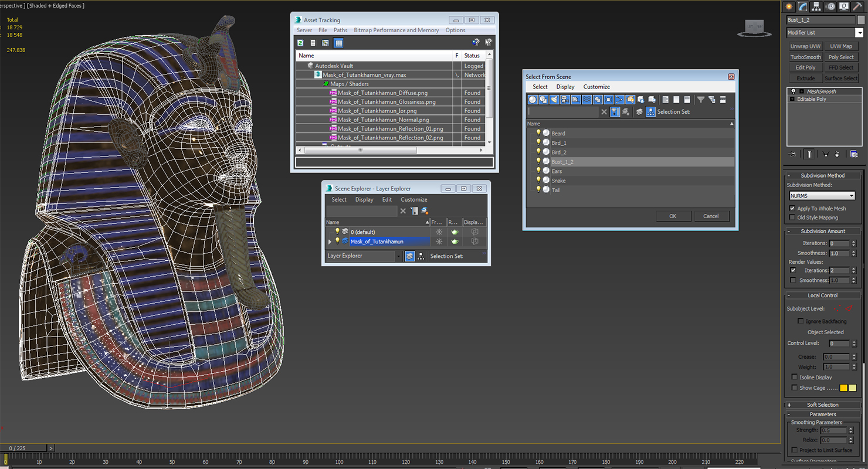Image resolution: width=868 pixels, height=469 pixels.
Task: Open Bitmap Performance and Memory menu
Action: click(396, 30)
